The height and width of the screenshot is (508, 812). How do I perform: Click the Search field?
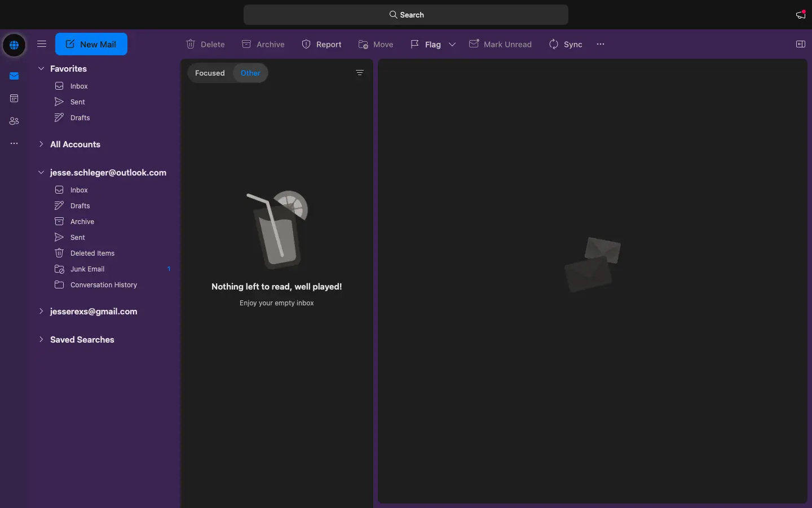(406, 15)
